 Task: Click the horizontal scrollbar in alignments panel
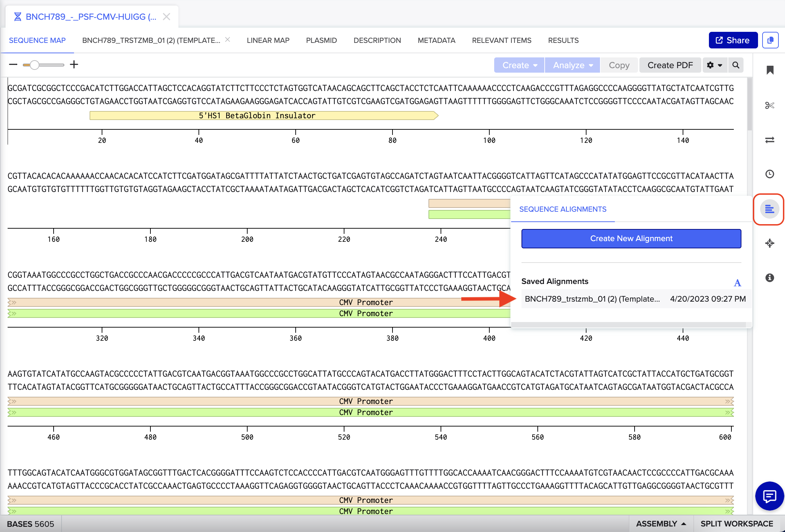(628, 325)
